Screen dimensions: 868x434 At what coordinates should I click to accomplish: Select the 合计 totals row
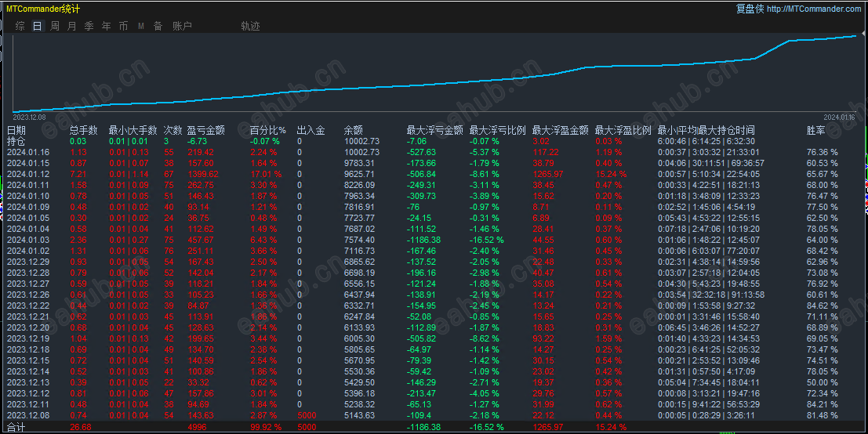[434, 427]
